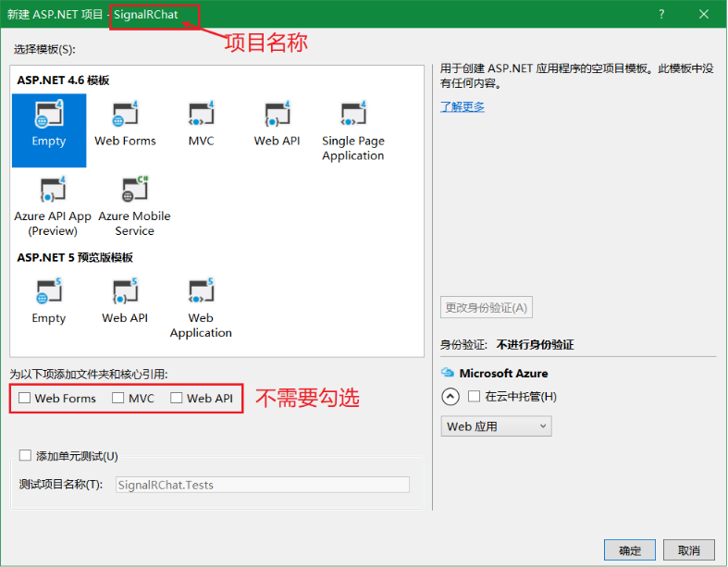Click the test project name field

point(263,485)
